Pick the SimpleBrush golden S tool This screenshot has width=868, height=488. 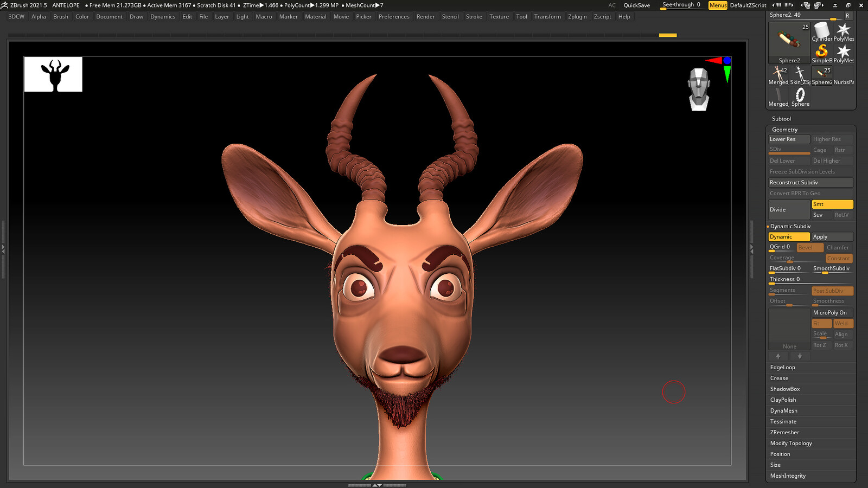point(822,54)
